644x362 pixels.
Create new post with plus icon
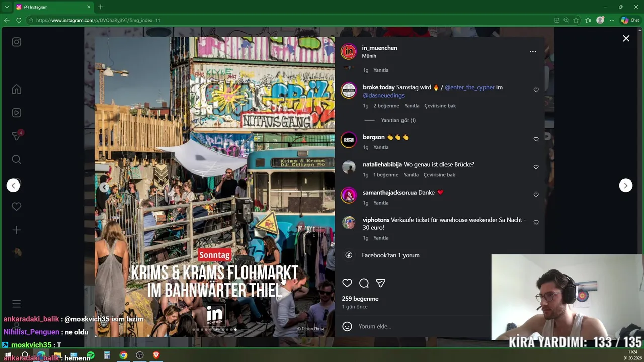[17, 230]
